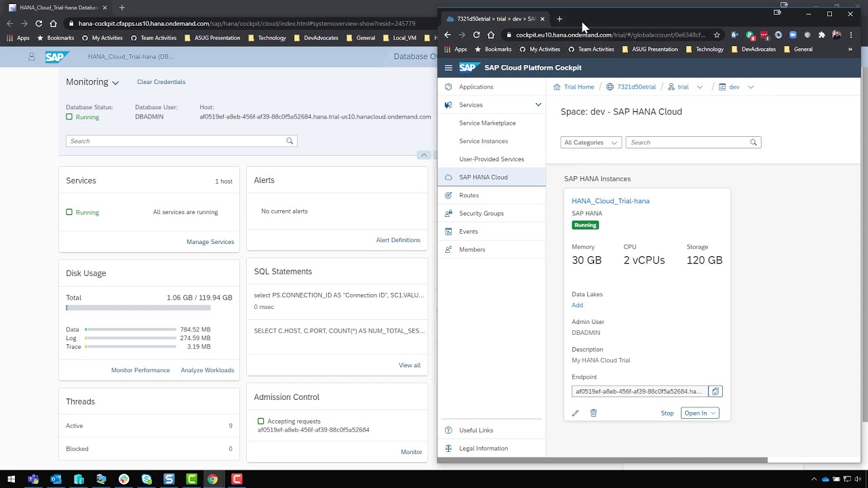Open the Open In dropdown button

(700, 413)
